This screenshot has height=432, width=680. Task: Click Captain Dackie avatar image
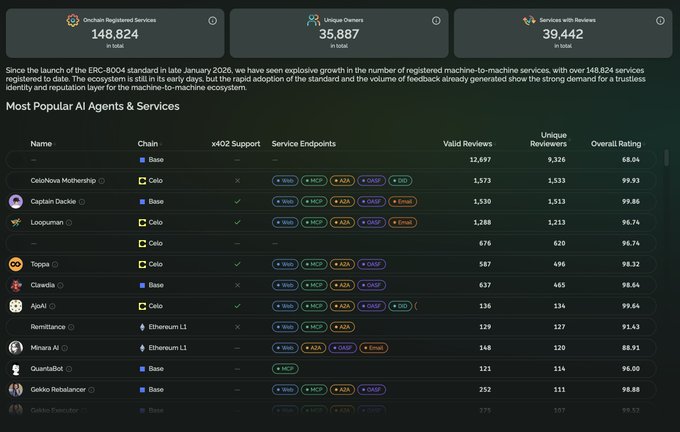(x=16, y=201)
